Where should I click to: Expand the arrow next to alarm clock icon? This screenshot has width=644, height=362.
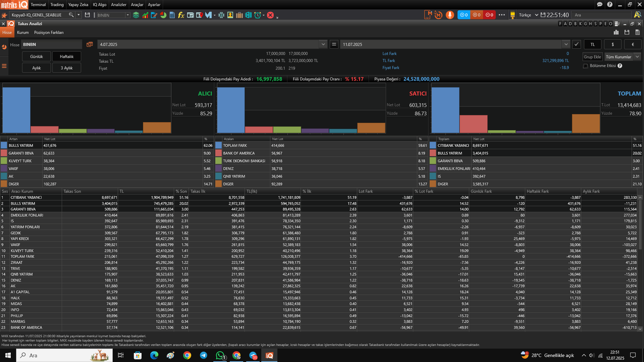pos(264,16)
